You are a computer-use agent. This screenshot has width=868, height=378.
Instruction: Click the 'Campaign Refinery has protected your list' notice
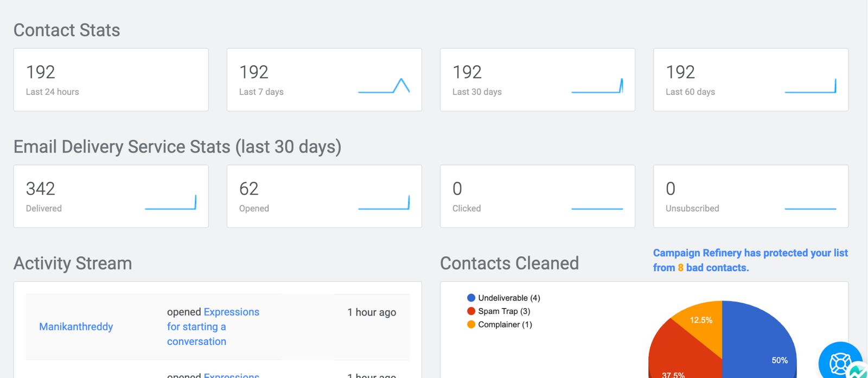(x=750, y=260)
